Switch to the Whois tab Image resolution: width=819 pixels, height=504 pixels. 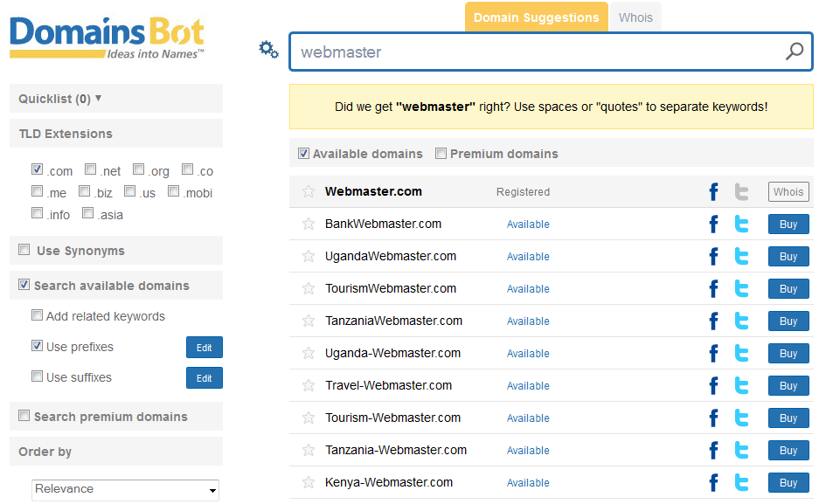[635, 17]
